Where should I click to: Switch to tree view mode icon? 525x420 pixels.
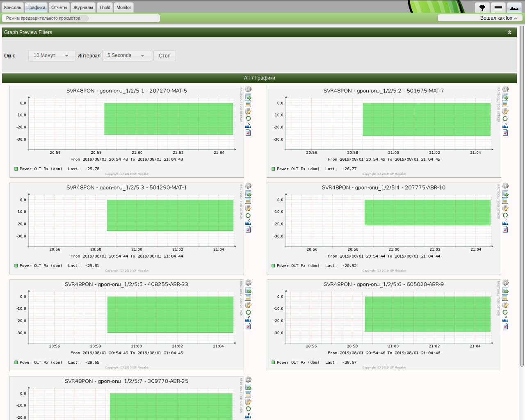482,7
